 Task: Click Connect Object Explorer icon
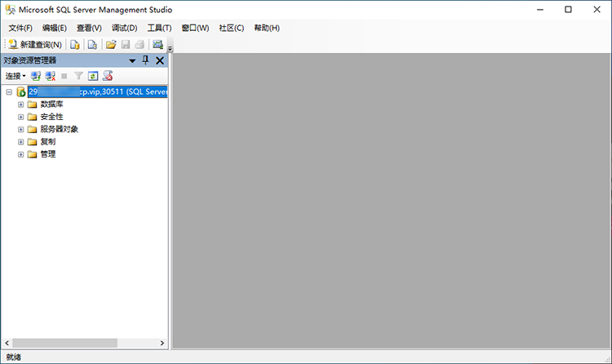(36, 76)
